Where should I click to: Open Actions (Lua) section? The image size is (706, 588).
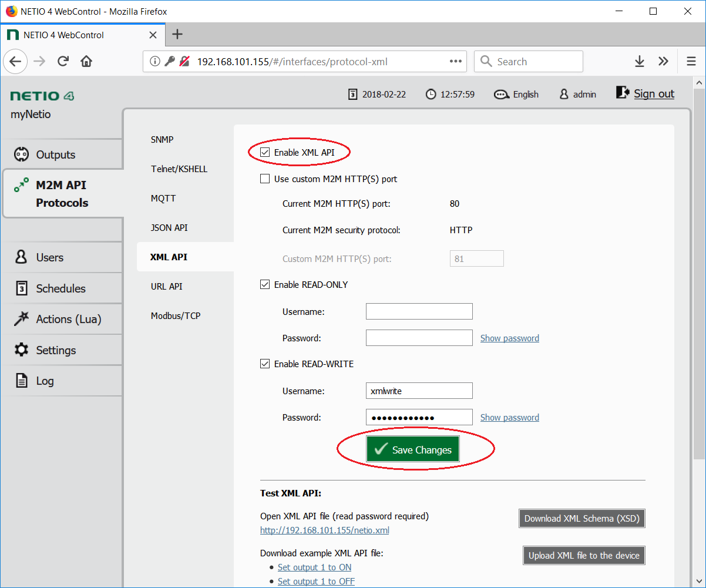[62, 319]
